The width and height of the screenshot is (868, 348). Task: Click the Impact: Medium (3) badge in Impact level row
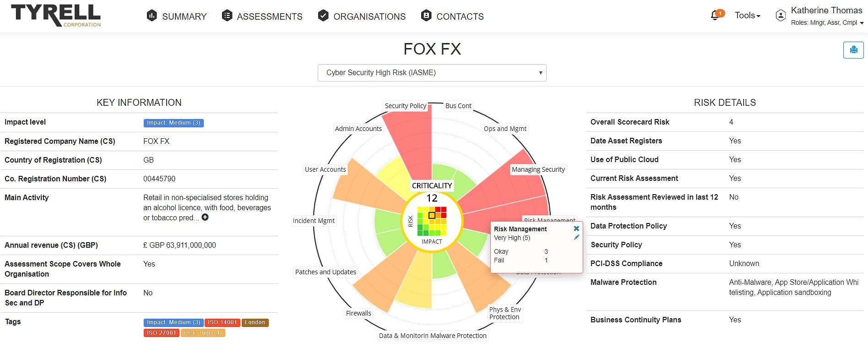(174, 123)
